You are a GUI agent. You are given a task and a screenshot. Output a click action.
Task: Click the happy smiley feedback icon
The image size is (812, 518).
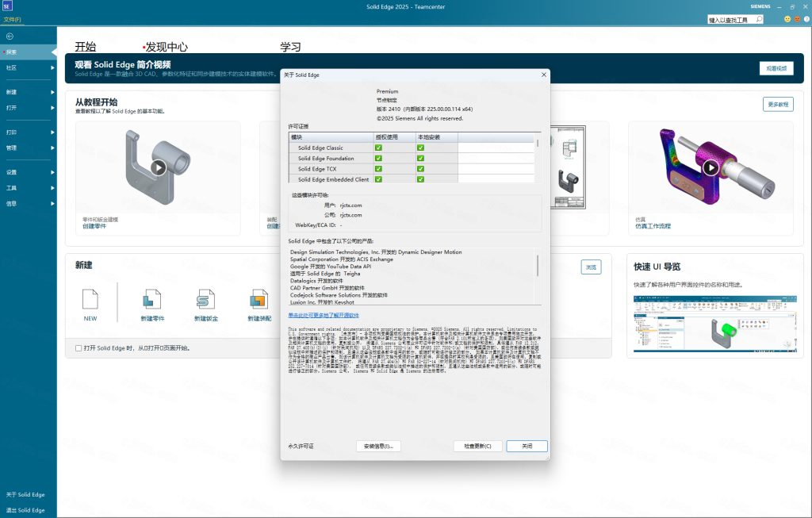click(787, 19)
